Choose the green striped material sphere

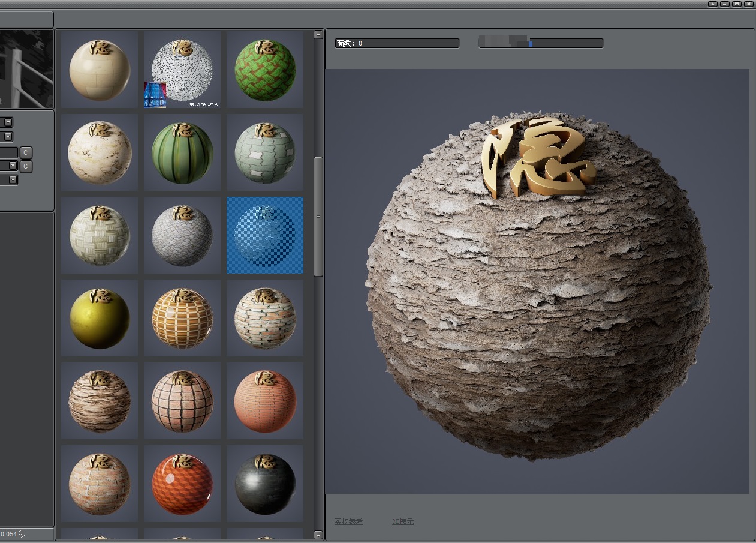[182, 152]
